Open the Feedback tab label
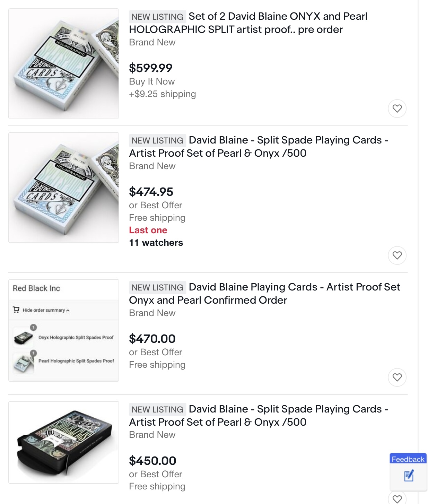 [408, 459]
